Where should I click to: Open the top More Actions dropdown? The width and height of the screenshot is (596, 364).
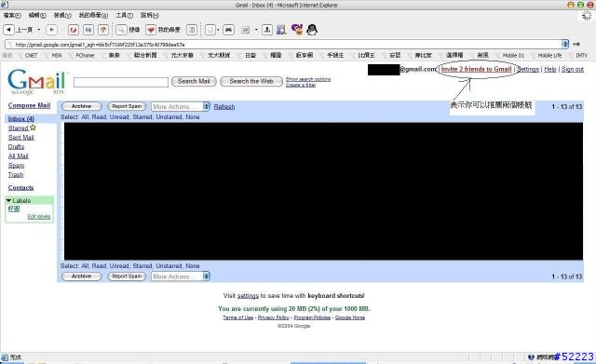pos(181,106)
